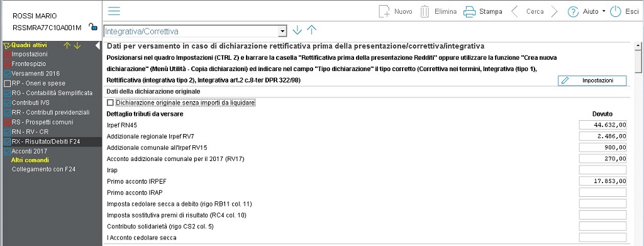Viewport: 644px width, 246px height.
Task: Click the scrollbar up arrow
Action: tap(638, 45)
